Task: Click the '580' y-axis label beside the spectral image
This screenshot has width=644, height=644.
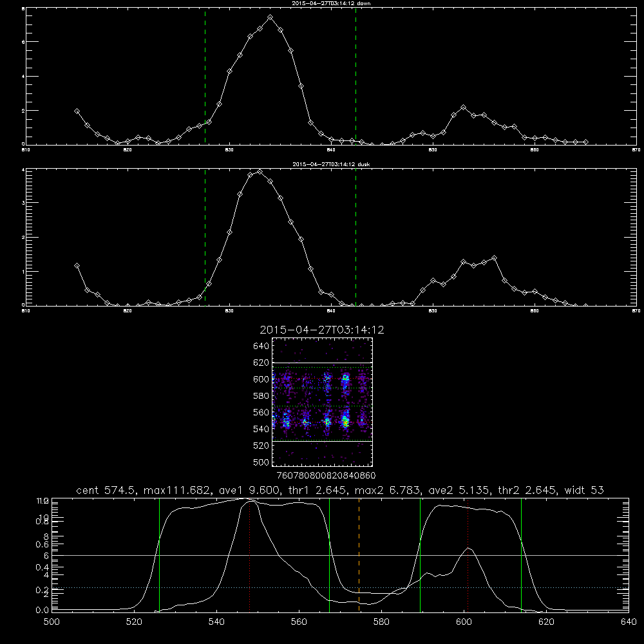Action: 261,396
